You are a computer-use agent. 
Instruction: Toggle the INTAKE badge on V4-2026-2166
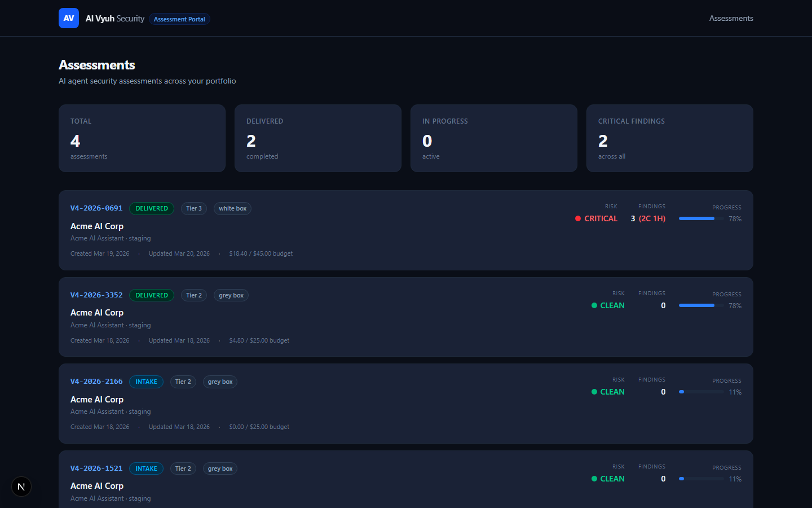coord(146,382)
